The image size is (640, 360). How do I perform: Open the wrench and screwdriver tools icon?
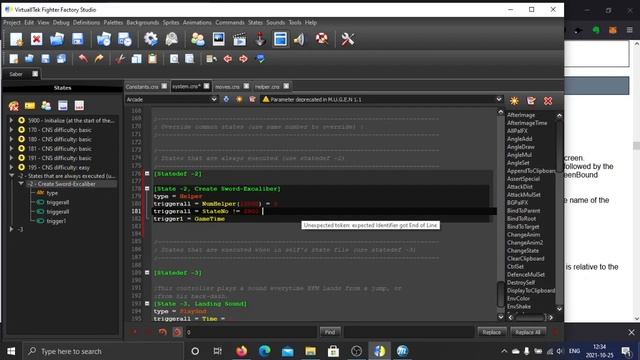(x=347, y=39)
